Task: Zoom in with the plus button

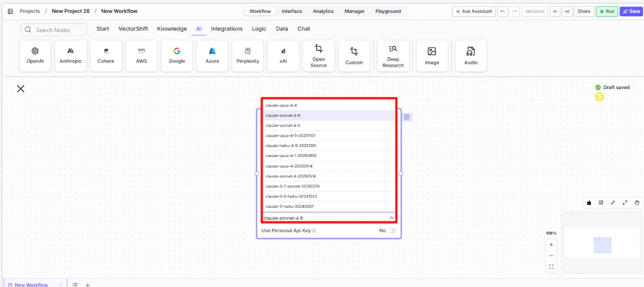Action: point(551,245)
